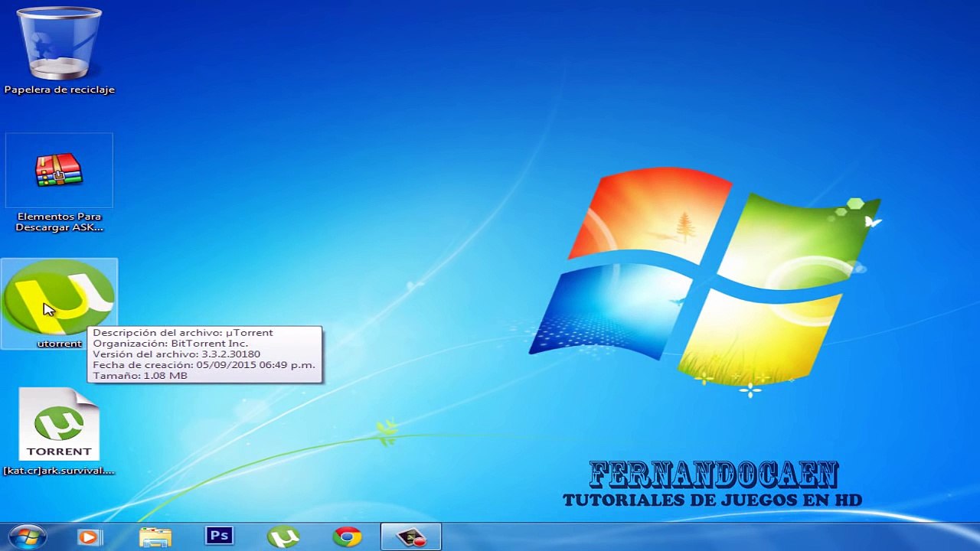Click the large utorrent desktop icon
This screenshot has width=980, height=551.
point(59,297)
